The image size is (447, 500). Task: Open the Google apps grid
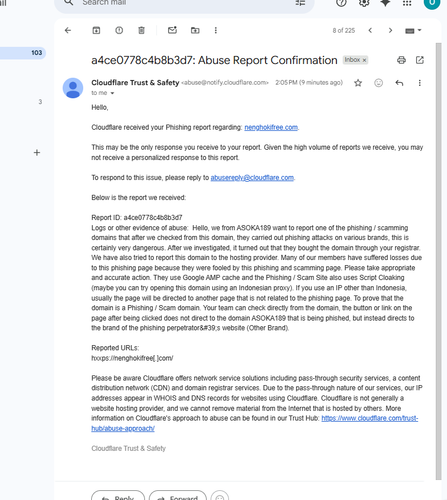pos(407,3)
